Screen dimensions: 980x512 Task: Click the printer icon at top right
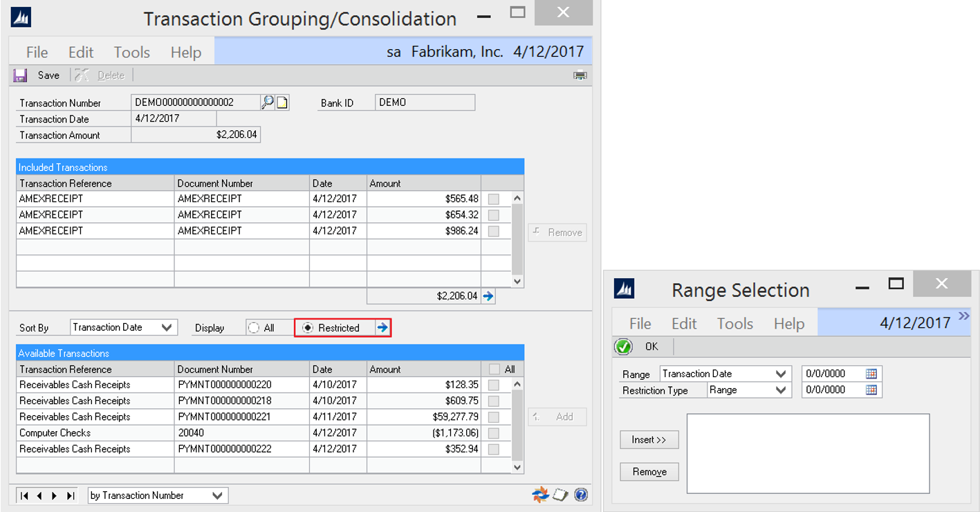(x=580, y=75)
